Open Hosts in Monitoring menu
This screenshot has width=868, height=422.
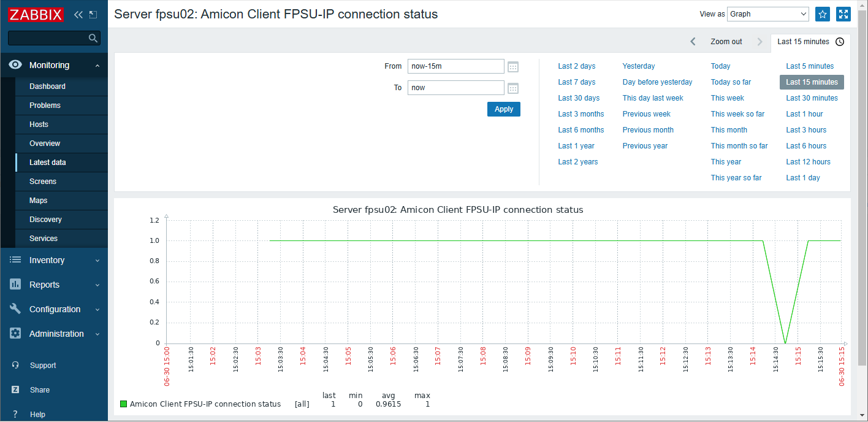pos(61,125)
